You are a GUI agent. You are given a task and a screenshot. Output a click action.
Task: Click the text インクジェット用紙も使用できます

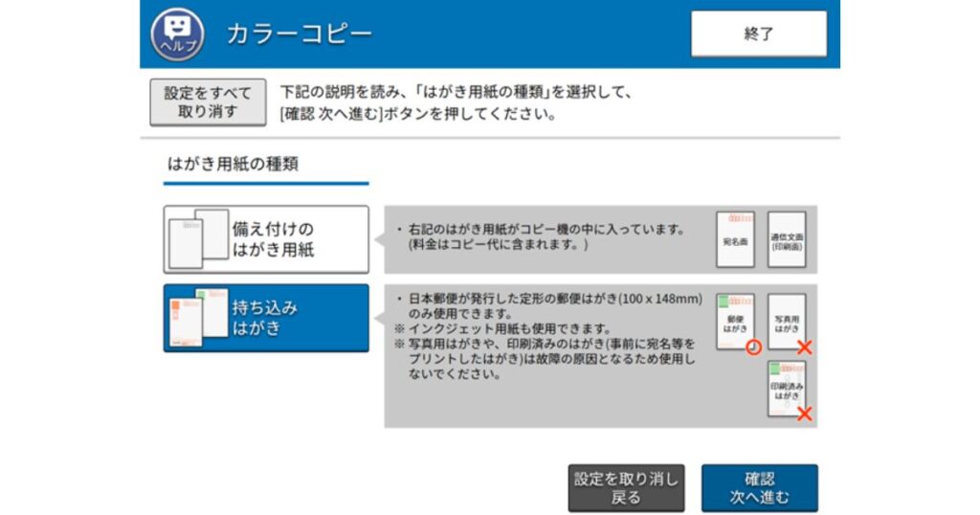click(x=509, y=328)
